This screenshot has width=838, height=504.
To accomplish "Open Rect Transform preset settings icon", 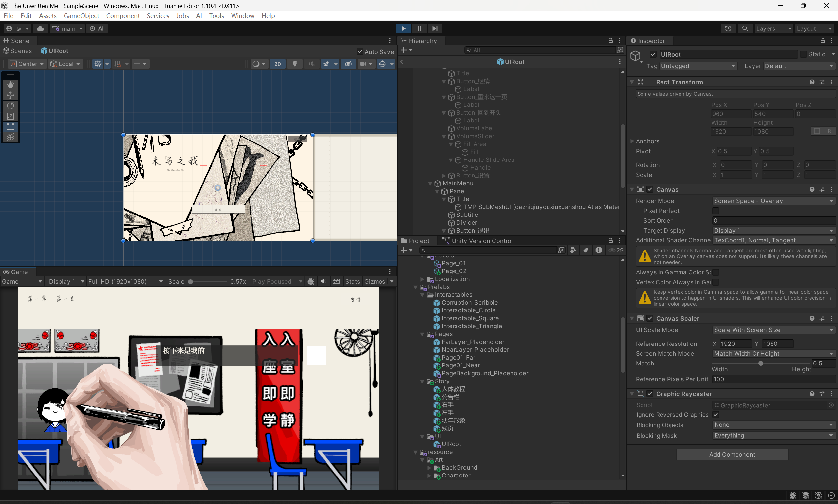I will click(x=822, y=82).
